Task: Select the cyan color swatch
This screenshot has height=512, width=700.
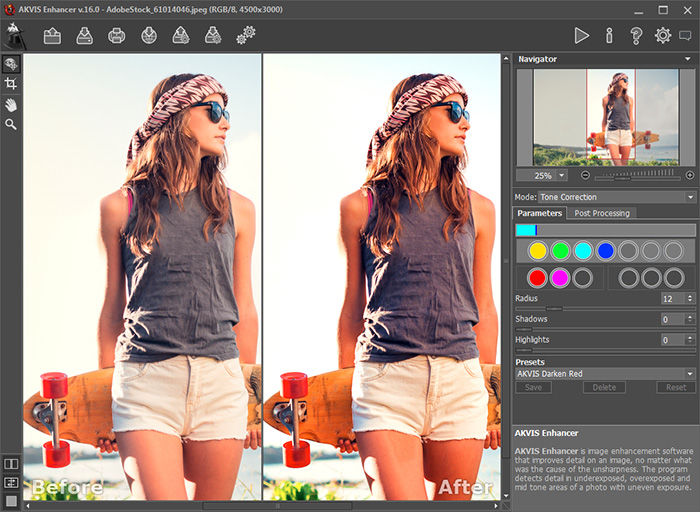Action: pyautogui.click(x=583, y=251)
